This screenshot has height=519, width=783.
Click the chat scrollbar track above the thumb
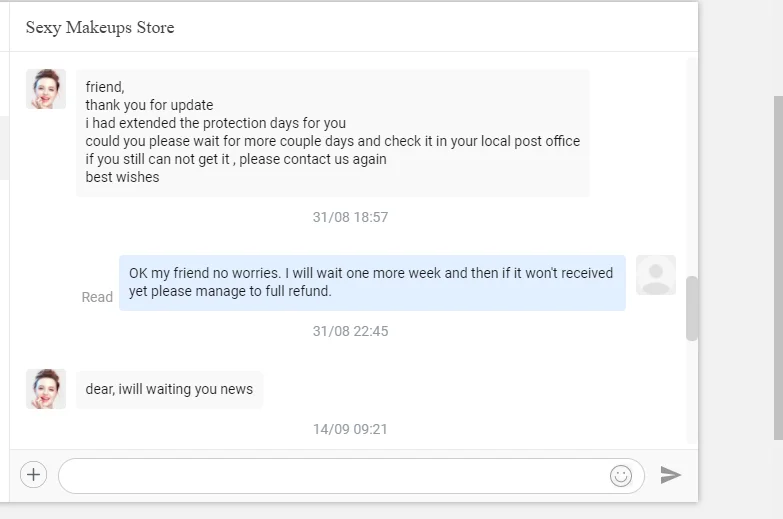(692, 160)
